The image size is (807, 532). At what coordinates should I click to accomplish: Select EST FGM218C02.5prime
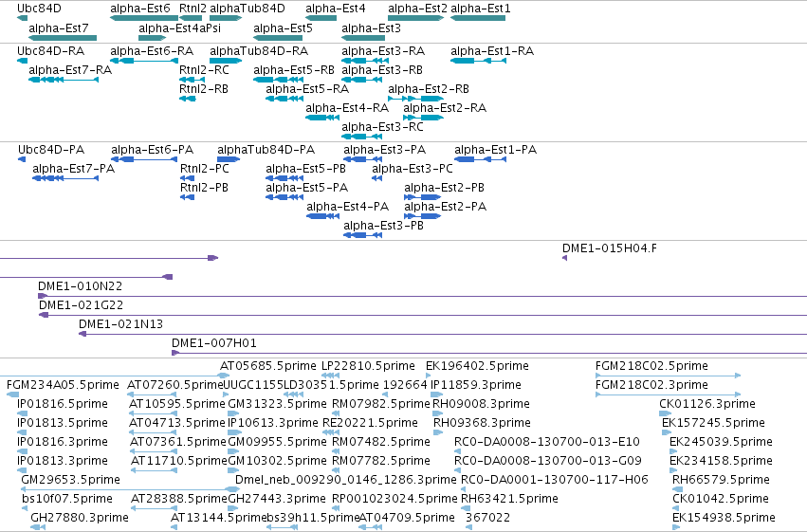point(668,376)
